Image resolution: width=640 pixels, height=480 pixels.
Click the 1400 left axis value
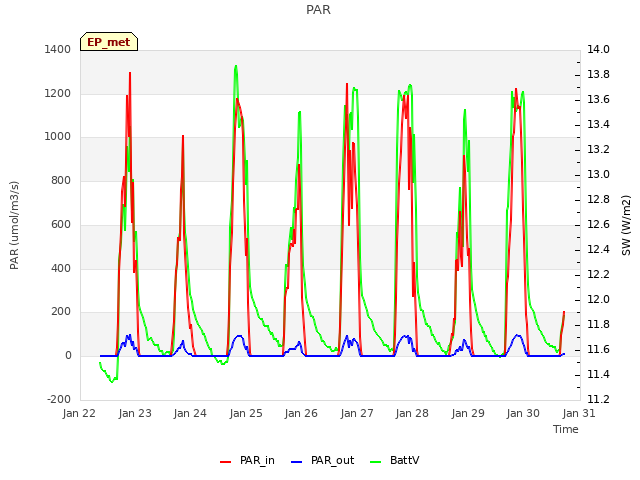[x=58, y=49]
